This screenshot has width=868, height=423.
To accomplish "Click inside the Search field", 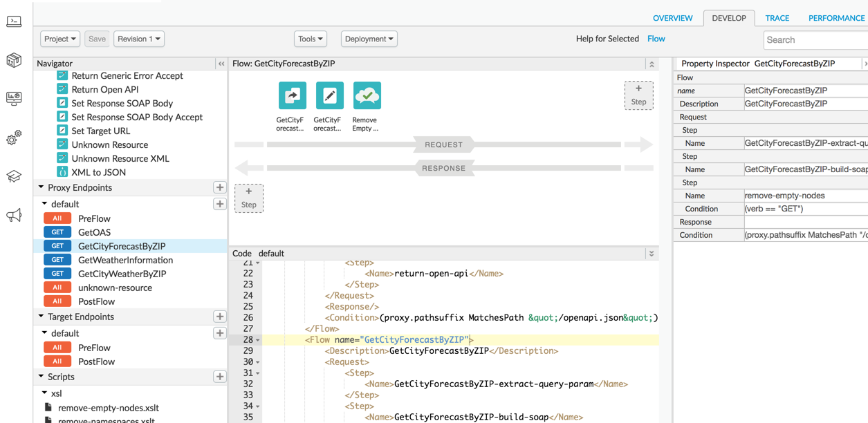I will click(815, 39).
